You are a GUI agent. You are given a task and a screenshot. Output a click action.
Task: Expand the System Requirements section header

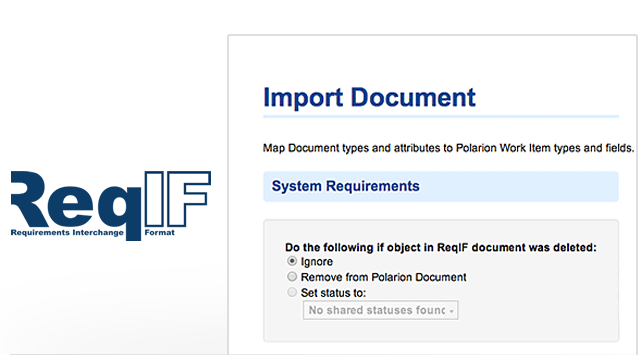coord(441,187)
